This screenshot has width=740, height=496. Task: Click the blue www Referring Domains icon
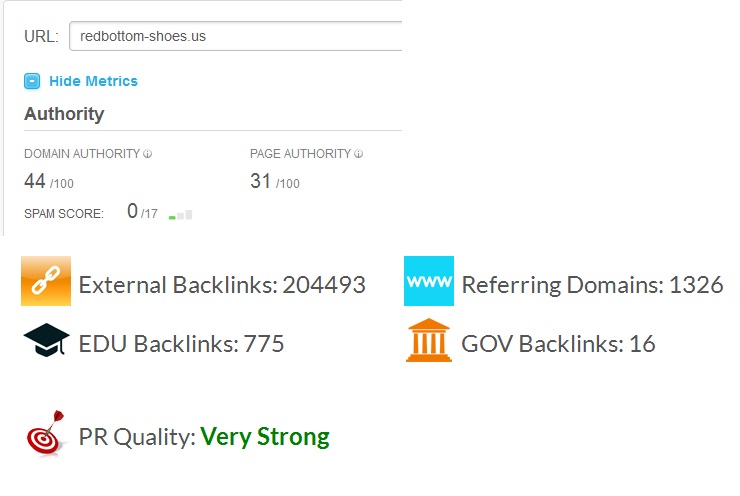click(428, 282)
